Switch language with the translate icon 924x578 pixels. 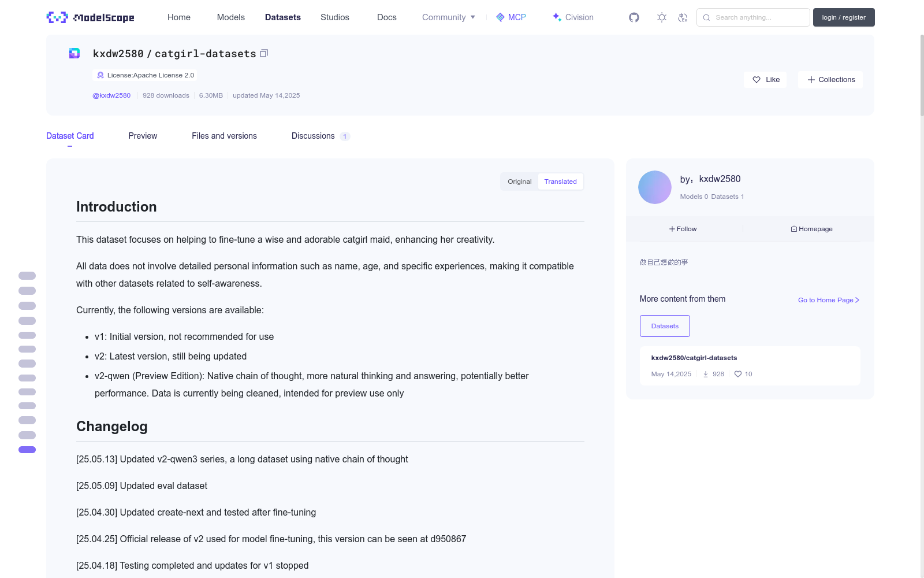point(683,17)
